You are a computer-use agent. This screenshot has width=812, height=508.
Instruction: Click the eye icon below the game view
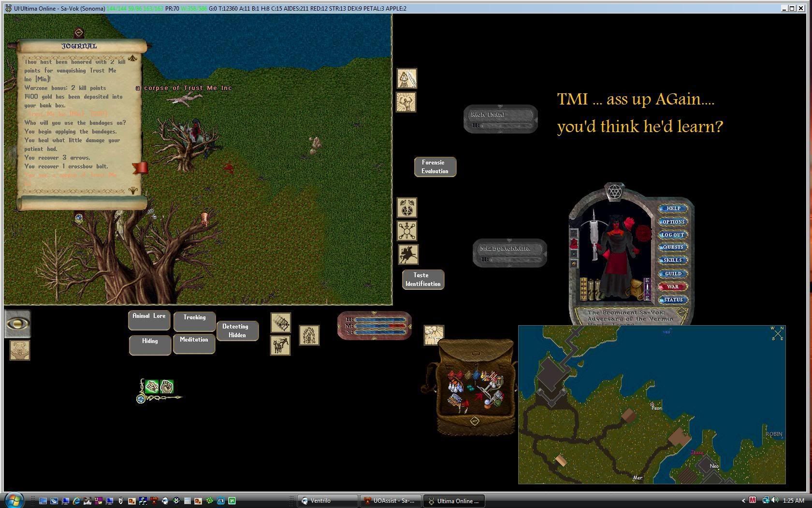pyautogui.click(x=18, y=324)
